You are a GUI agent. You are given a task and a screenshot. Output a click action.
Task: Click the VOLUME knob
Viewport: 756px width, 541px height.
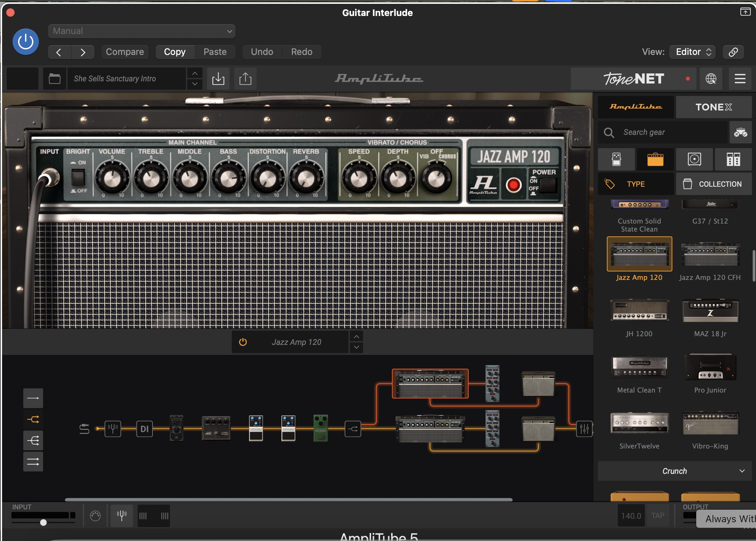112,179
